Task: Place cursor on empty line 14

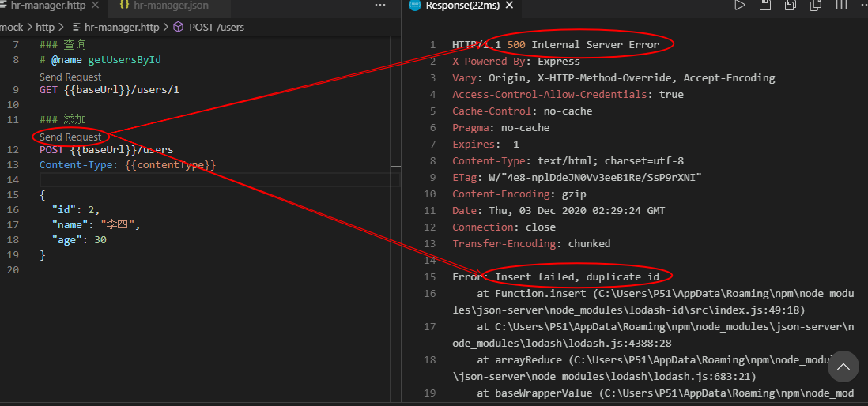Action: [x=158, y=180]
